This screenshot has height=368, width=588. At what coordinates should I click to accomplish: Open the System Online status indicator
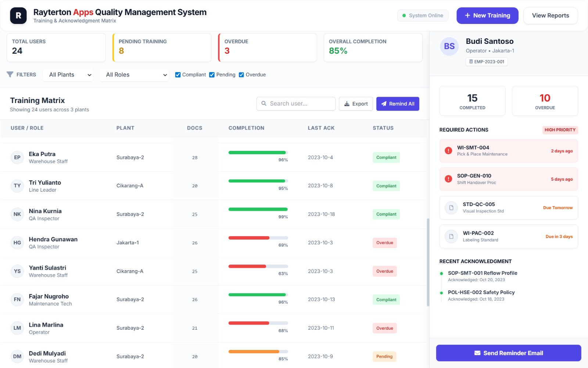click(423, 15)
